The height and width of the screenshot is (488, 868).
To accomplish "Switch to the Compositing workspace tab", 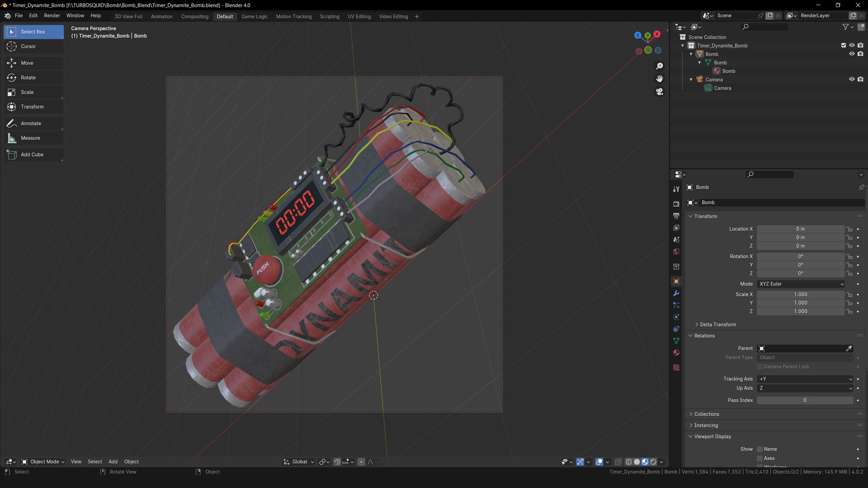I will pos(195,17).
